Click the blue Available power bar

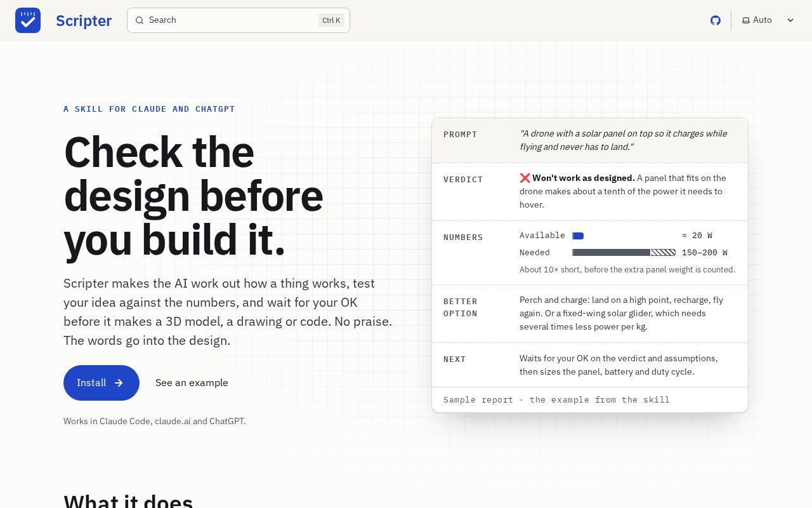(578, 236)
